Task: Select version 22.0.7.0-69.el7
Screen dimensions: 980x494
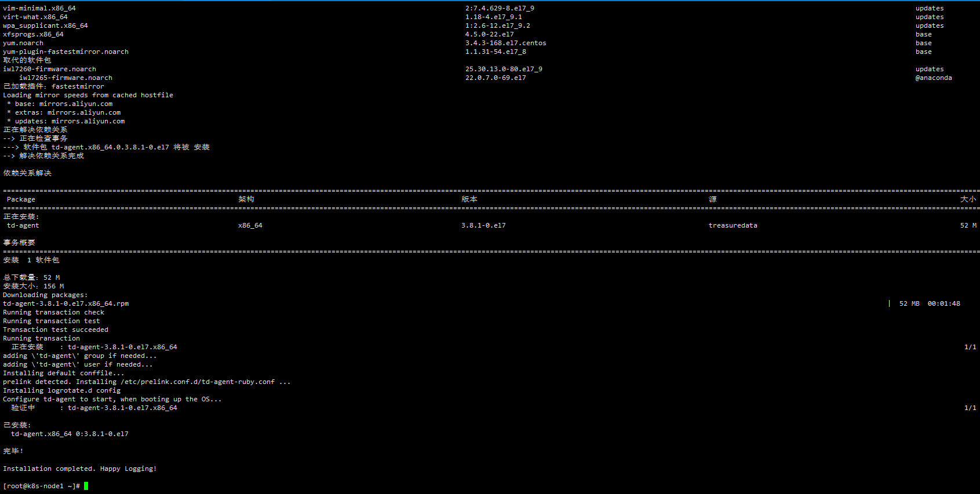Action: [x=496, y=78]
